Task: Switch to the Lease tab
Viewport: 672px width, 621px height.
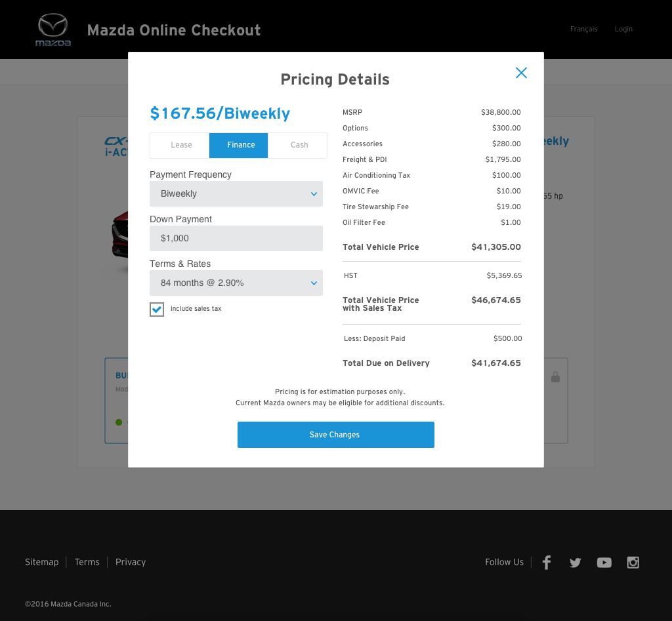Action: pos(180,145)
